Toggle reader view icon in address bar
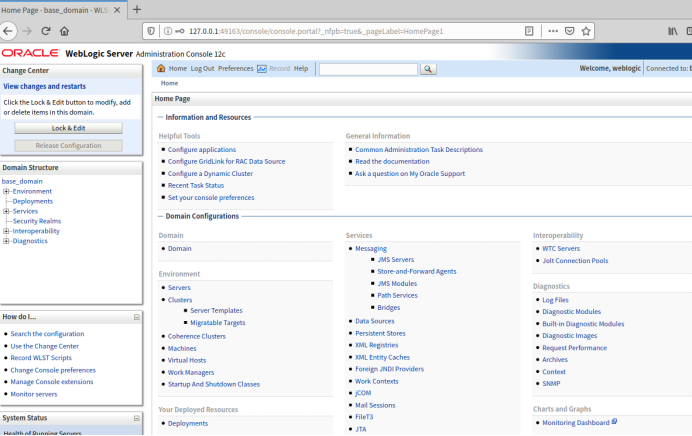The height and width of the screenshot is (436, 692). (x=529, y=31)
